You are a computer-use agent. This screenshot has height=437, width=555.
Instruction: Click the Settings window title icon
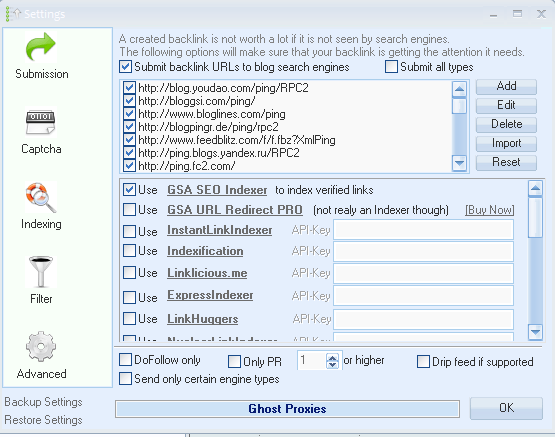click(x=12, y=14)
